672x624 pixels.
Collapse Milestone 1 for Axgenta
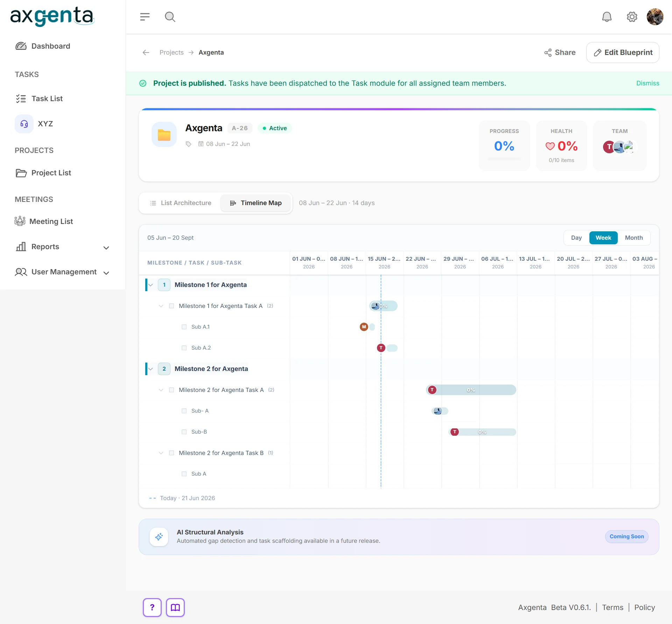point(151,285)
